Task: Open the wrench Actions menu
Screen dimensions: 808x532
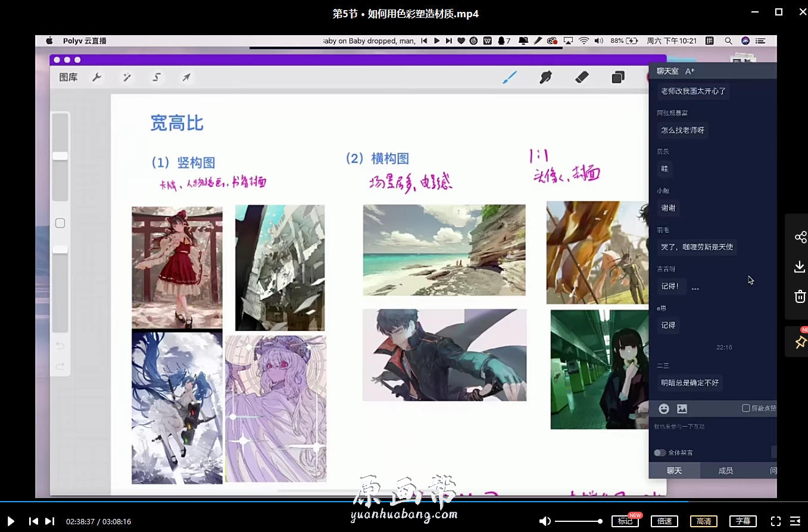Action: click(97, 77)
